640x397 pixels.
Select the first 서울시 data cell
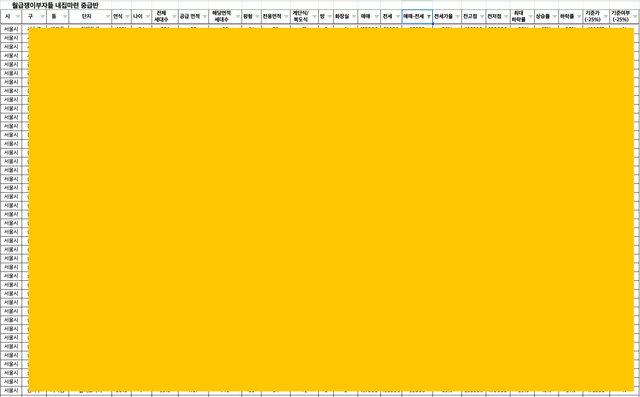(11, 29)
